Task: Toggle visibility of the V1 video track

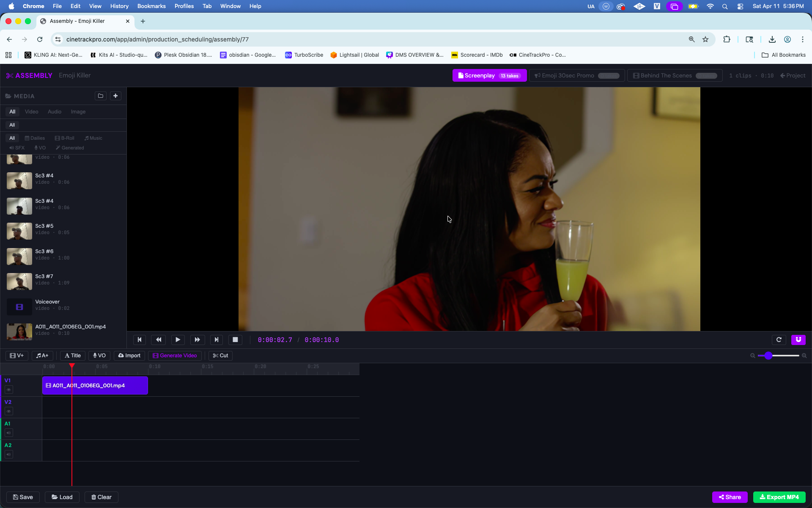Action: 8,390
